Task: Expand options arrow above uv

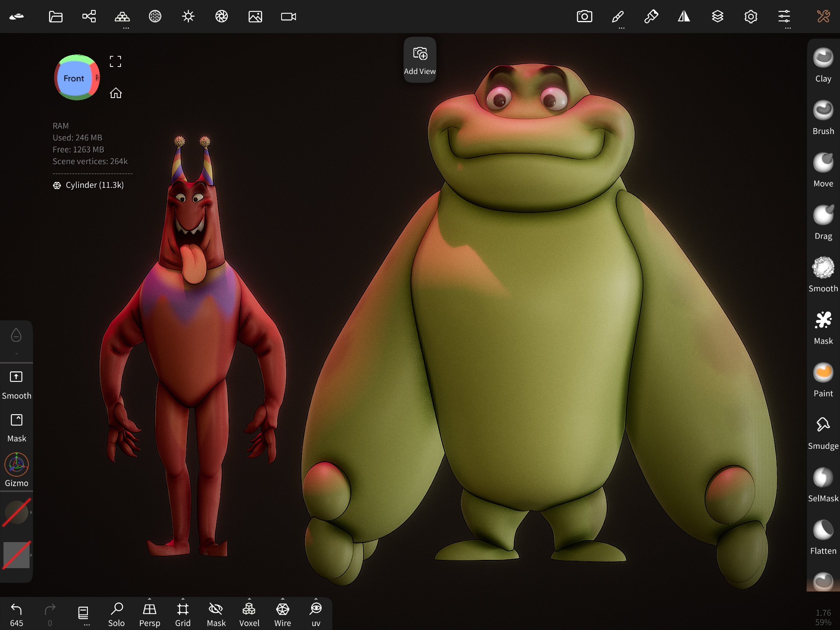Action: tap(316, 599)
